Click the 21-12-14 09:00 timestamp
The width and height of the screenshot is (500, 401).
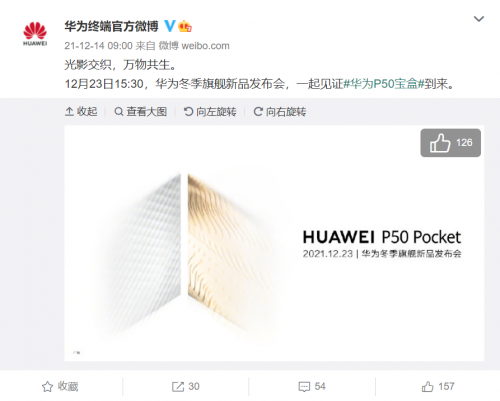coord(98,46)
